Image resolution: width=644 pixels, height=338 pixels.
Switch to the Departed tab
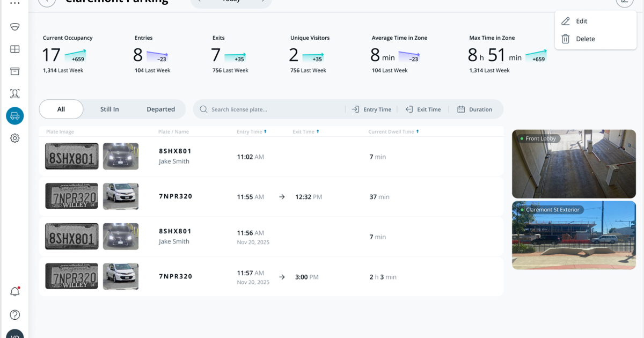point(161,109)
